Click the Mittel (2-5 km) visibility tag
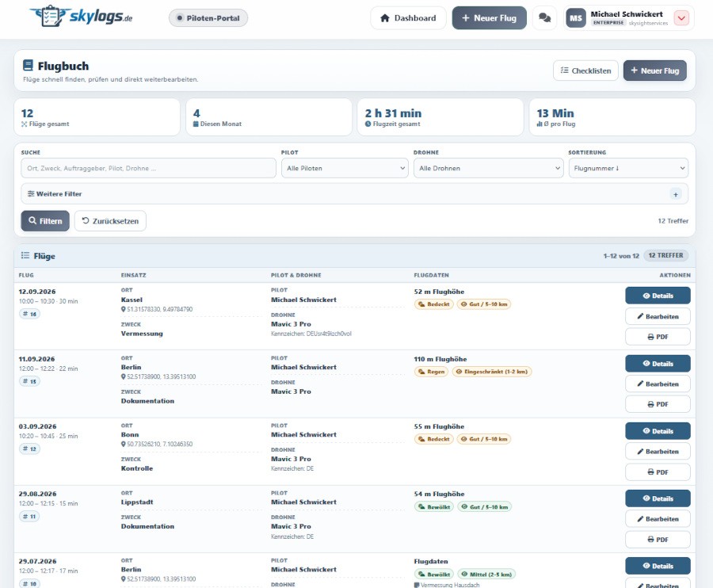This screenshot has width=713, height=588. click(x=486, y=574)
